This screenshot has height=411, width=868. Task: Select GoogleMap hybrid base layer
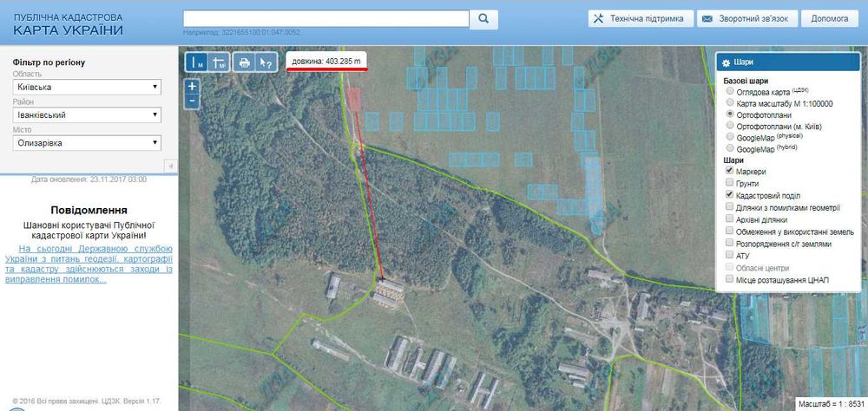(730, 149)
